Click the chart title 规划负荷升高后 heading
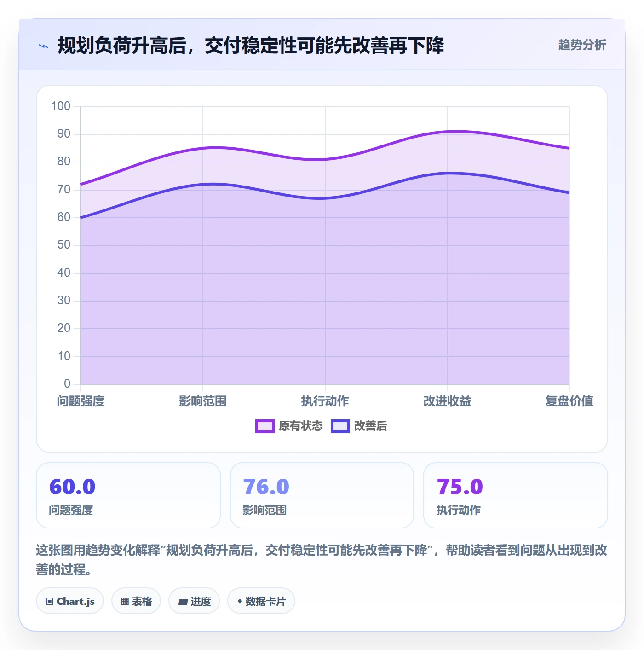This screenshot has width=644, height=650. click(251, 46)
